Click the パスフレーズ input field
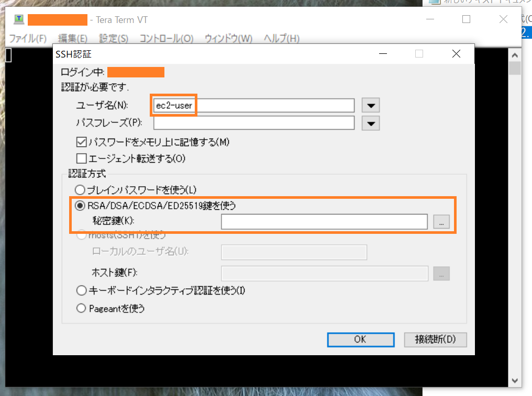Image resolution: width=532 pixels, height=396 pixels. pos(253,123)
